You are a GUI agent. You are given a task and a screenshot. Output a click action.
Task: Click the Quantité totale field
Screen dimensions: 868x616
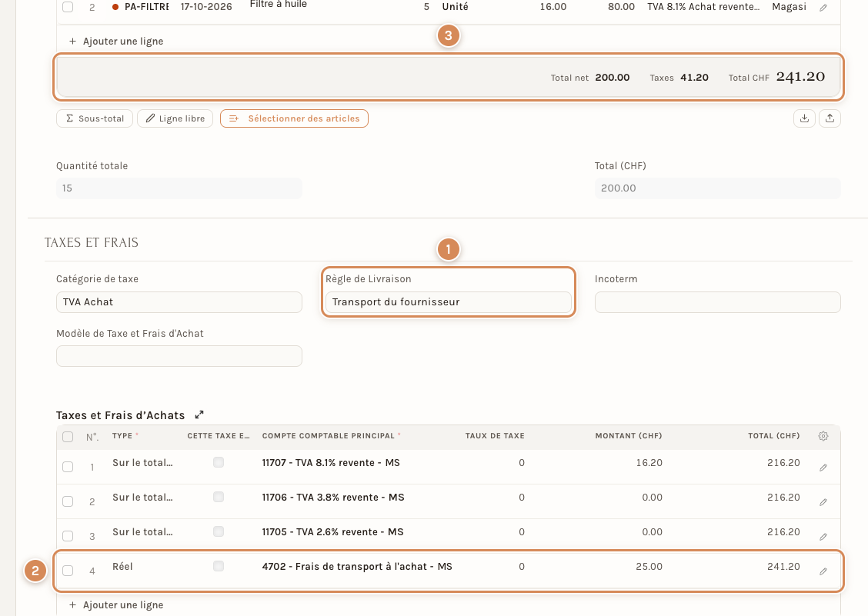coord(179,188)
